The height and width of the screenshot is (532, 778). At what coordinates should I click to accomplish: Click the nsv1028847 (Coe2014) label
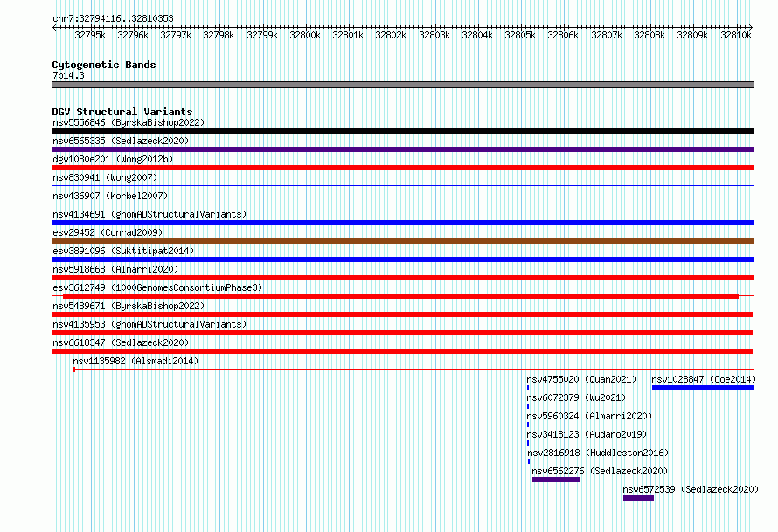[x=704, y=379]
